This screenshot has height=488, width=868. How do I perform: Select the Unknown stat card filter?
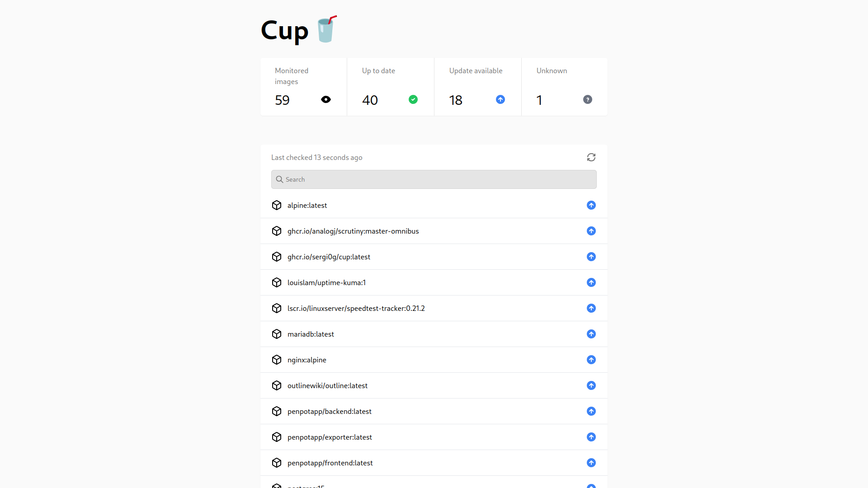[564, 86]
